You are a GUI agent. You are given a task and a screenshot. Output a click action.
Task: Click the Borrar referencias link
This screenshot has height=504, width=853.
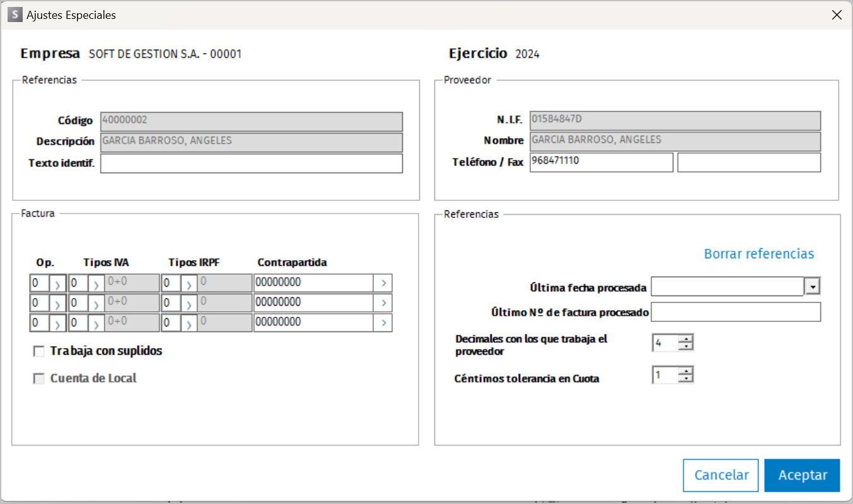(x=759, y=254)
